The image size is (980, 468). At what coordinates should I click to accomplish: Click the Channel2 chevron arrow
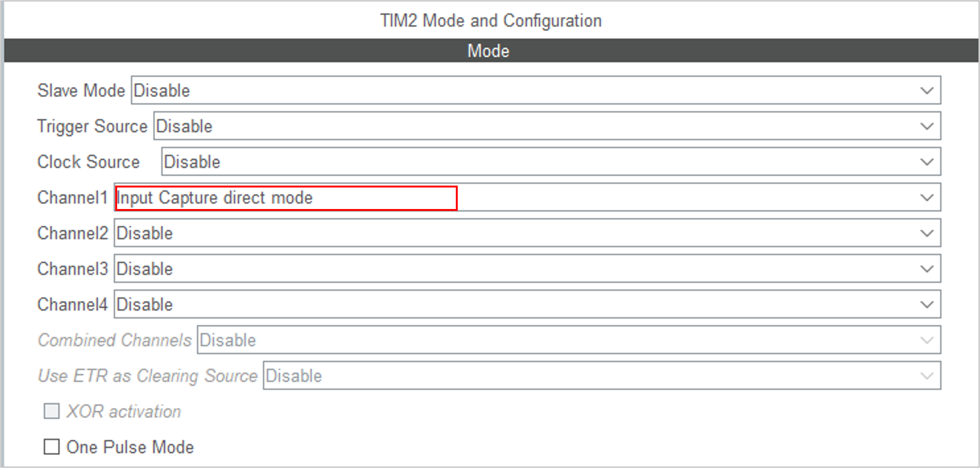pyautogui.click(x=927, y=234)
